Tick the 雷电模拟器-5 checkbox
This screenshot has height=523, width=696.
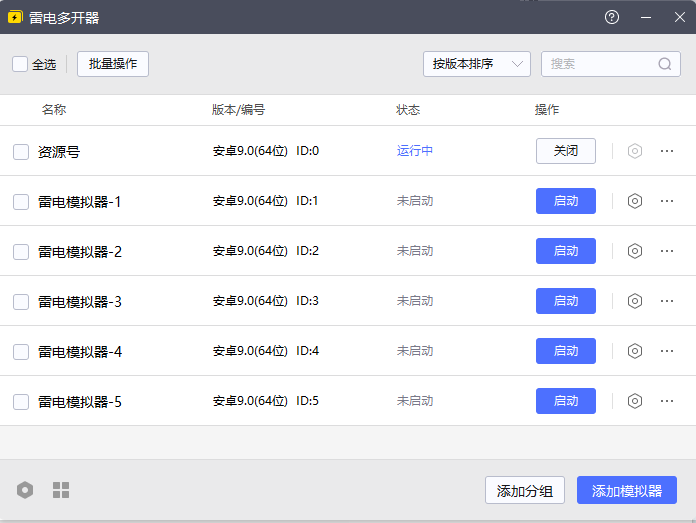tap(21, 402)
